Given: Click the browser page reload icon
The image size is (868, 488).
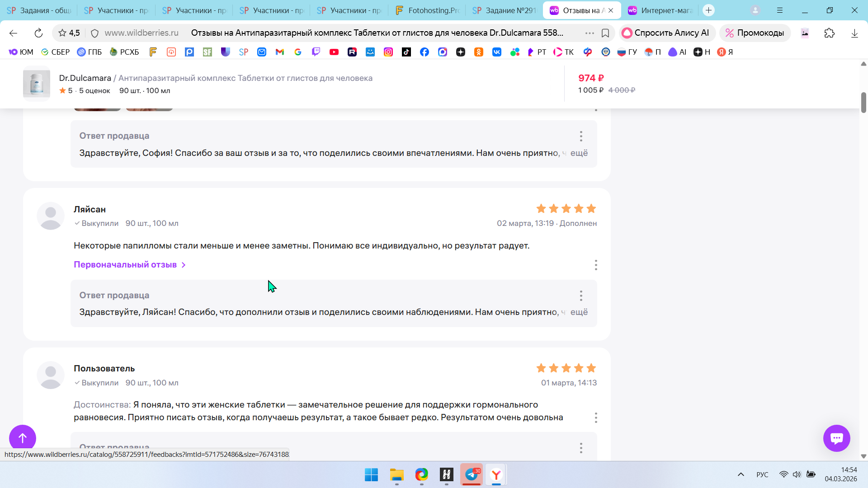Looking at the screenshot, I should coord(38,33).
